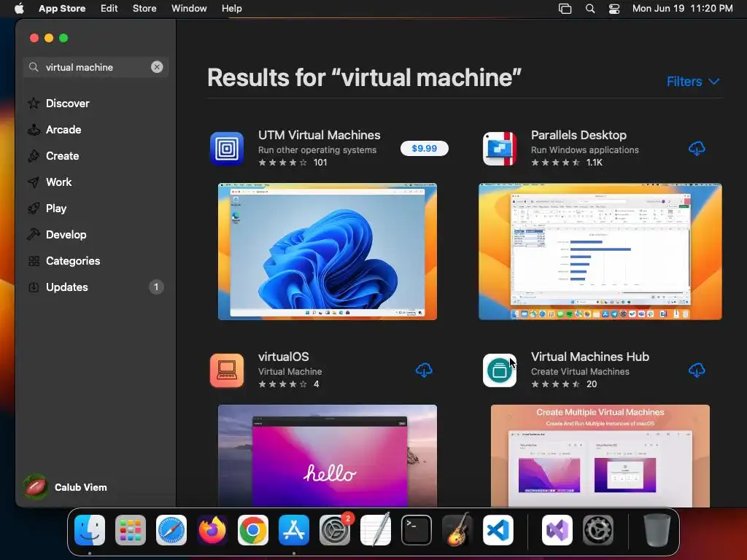Viewport: 747px width, 560px height.
Task: Click the App Store icon in the Dock
Action: (x=294, y=530)
